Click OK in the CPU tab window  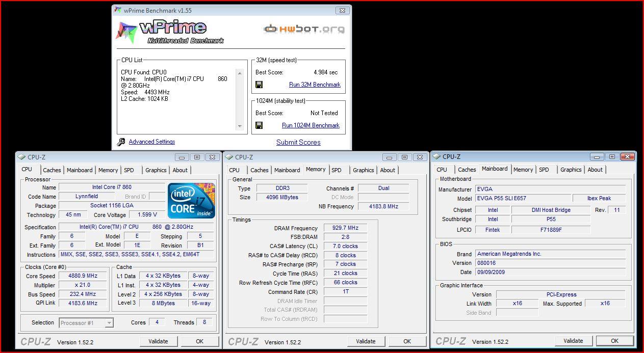[x=200, y=341]
